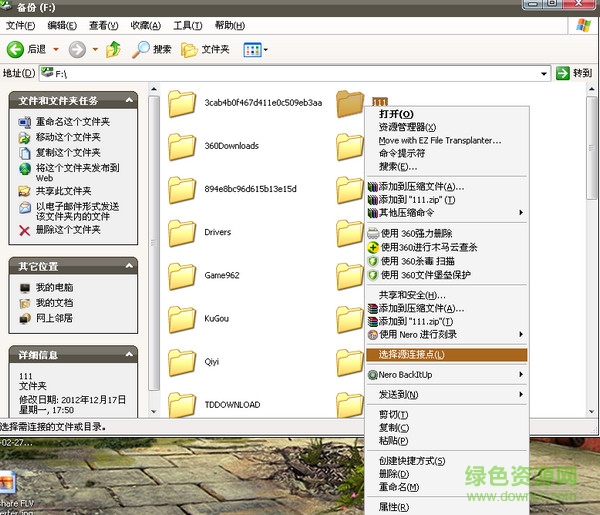Open the Game962 folder

tap(182, 275)
